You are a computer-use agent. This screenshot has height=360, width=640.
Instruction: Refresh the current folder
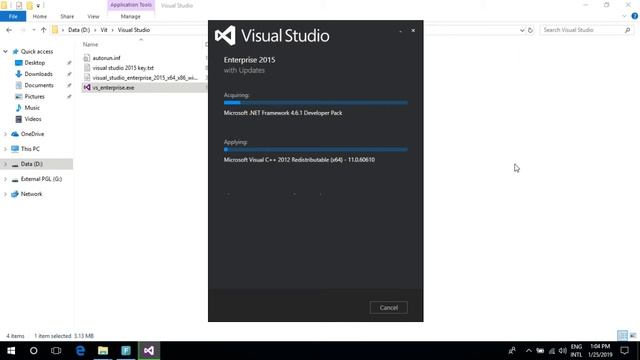[x=530, y=30]
